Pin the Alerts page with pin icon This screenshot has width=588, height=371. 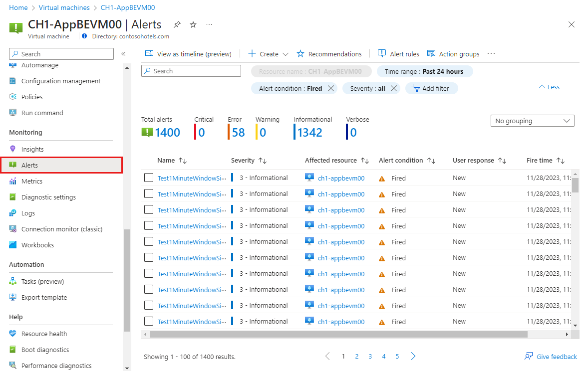tap(177, 24)
